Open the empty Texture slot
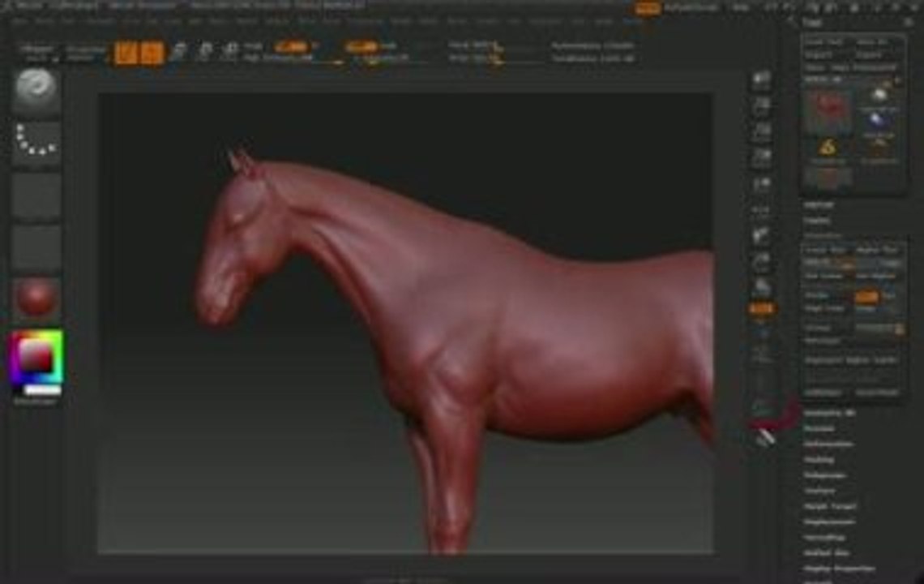The image size is (924, 584). coord(36,247)
